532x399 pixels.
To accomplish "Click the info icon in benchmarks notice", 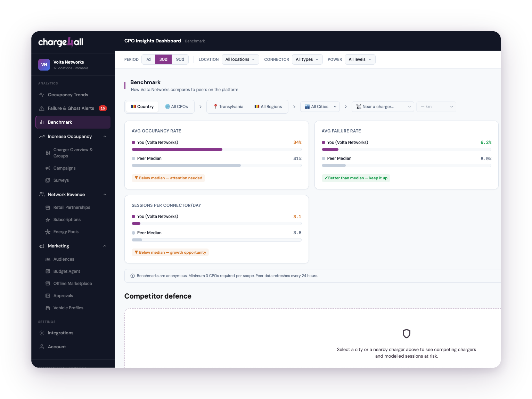I will tap(132, 276).
